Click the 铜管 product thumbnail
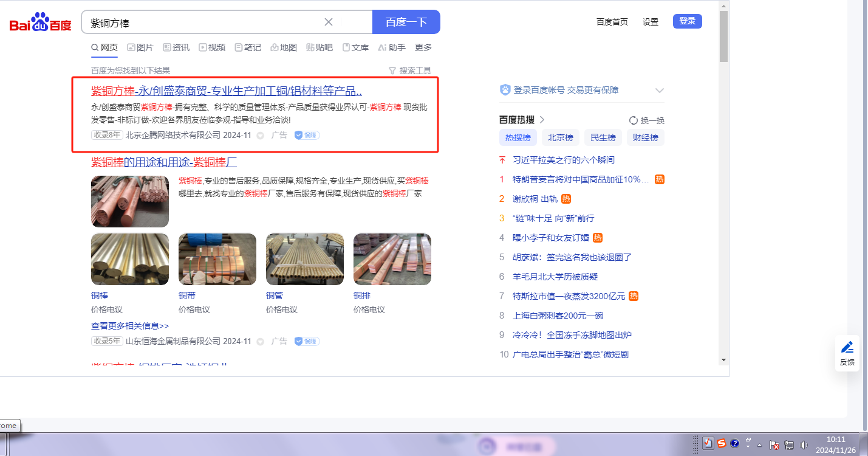Screen dimensions: 868x456 [x=305, y=259]
